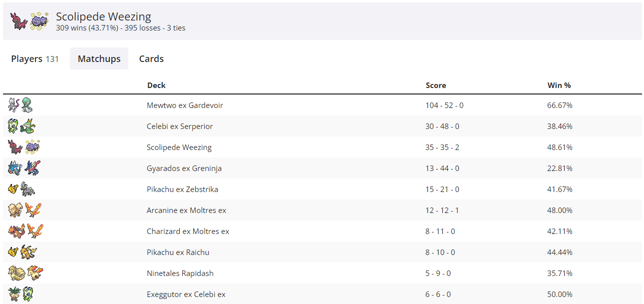The height and width of the screenshot is (304, 644).
Task: Open the Scolipede Weezing mirror matchup link
Action: tap(179, 147)
